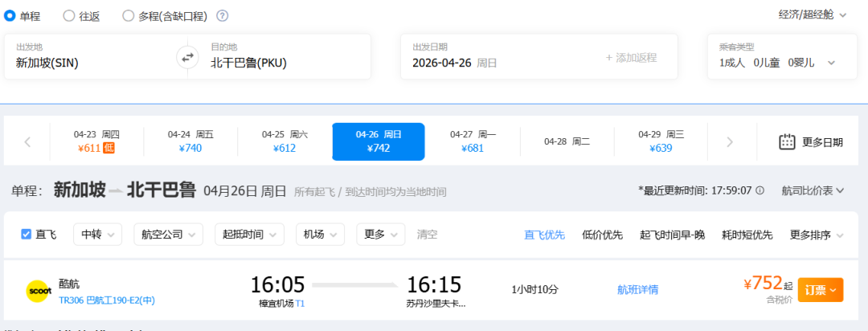Screen dimensions: 868x331
Task: Select the one-way (单程) radio button
Action: click(11, 15)
